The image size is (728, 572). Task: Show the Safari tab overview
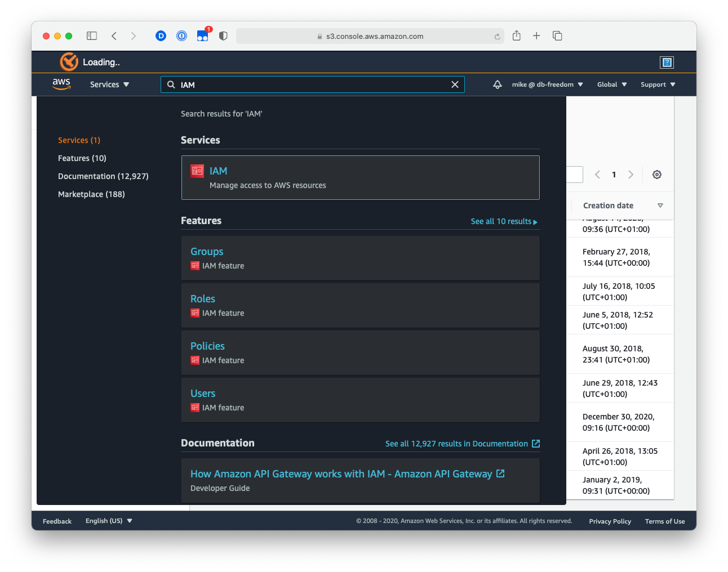click(557, 36)
